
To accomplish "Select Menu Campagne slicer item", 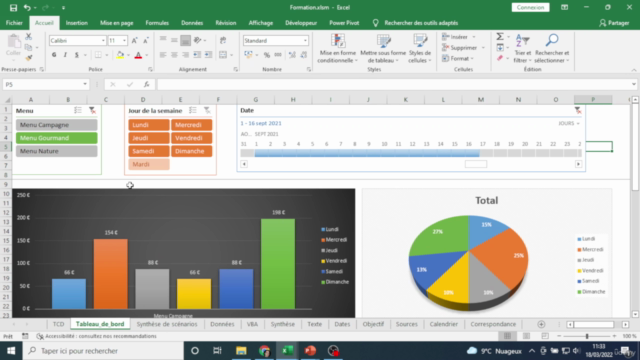I will click(57, 125).
